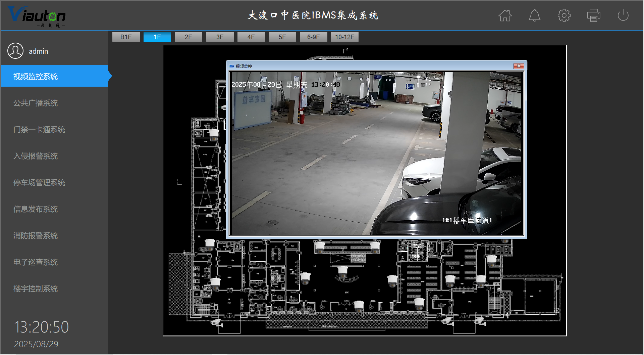
Task: Select leftmost bullet camera on plan's bottom edge
Action: click(216, 322)
